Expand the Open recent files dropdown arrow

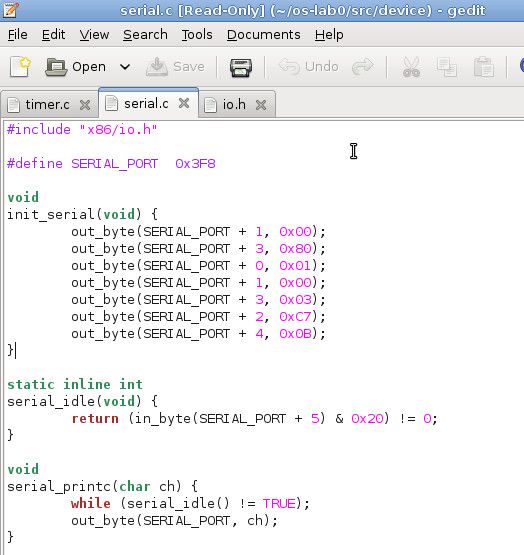(x=125, y=67)
